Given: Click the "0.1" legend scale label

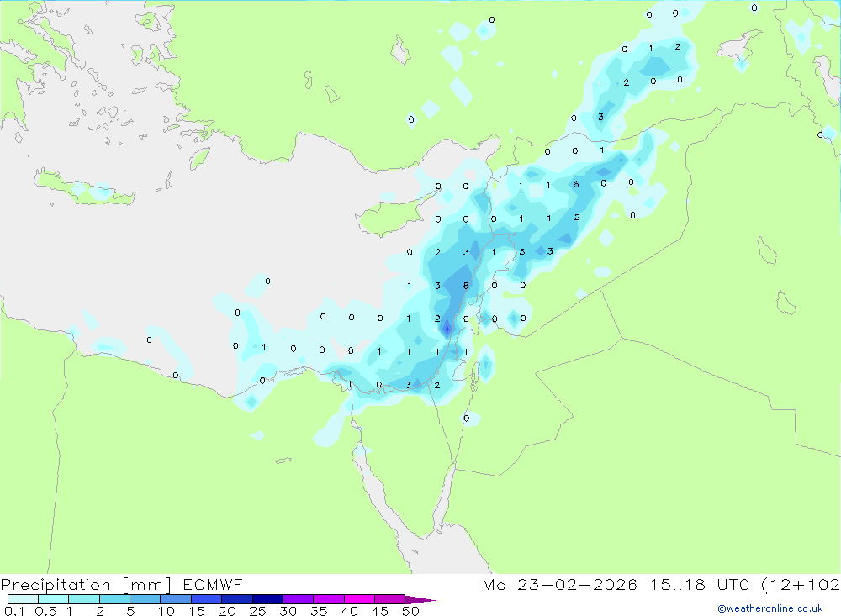Looking at the screenshot, I should tap(14, 611).
